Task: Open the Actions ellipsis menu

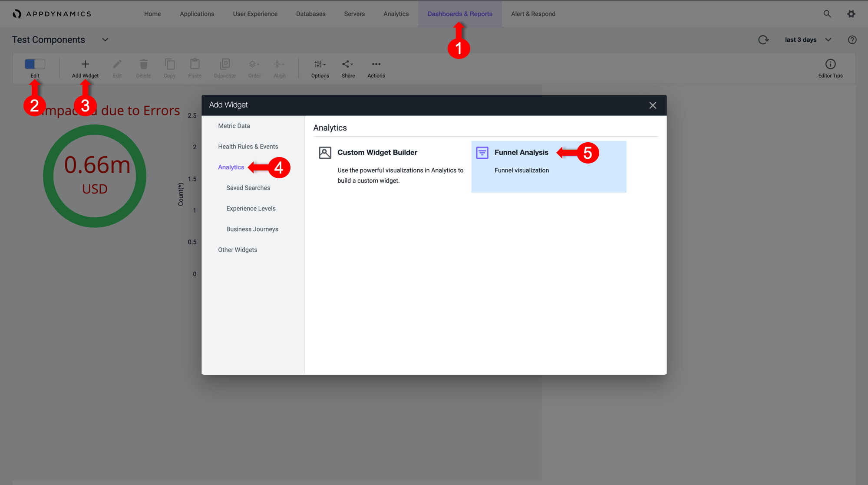Action: pos(376,69)
